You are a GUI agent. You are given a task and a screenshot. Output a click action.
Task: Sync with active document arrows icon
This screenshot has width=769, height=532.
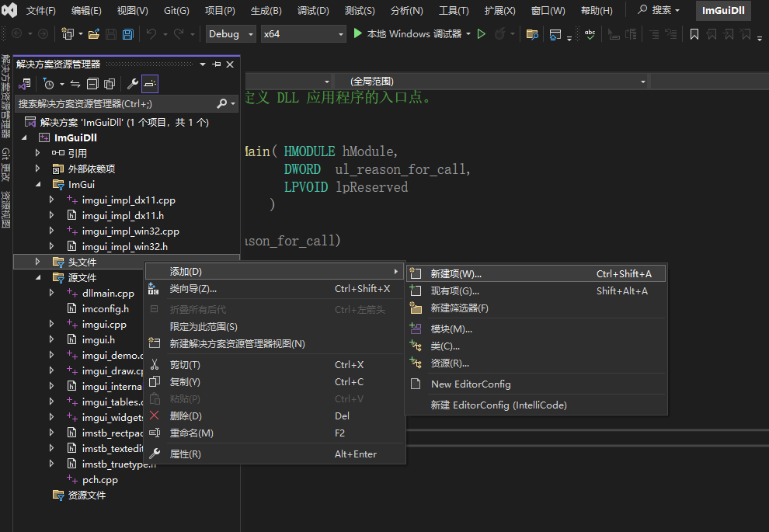click(75, 84)
